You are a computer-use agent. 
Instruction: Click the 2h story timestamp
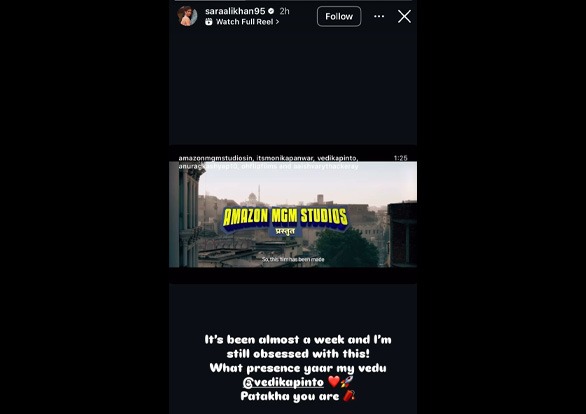tap(284, 11)
